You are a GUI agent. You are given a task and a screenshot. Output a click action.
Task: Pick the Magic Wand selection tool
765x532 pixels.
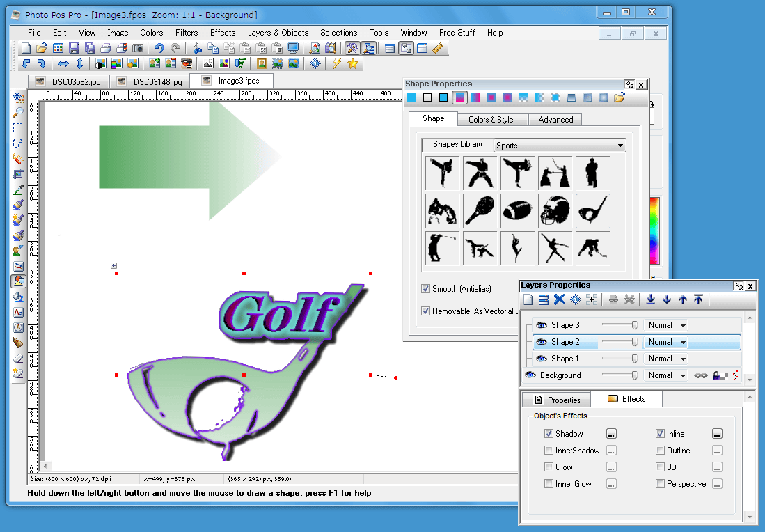(x=18, y=158)
